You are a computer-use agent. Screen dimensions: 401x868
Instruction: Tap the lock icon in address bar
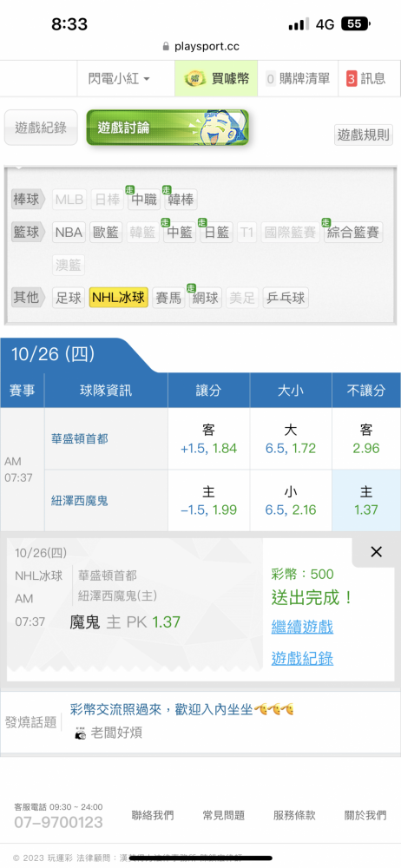(x=166, y=47)
